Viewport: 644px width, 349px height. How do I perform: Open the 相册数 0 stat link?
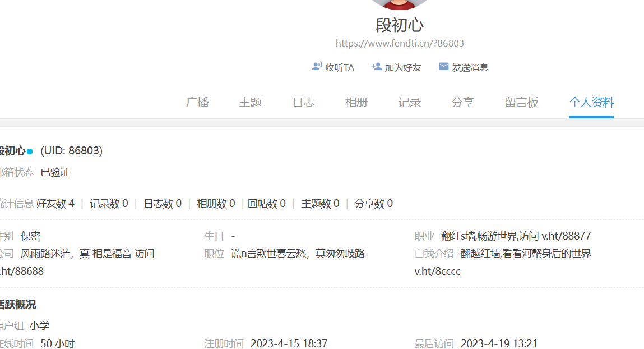pos(216,204)
